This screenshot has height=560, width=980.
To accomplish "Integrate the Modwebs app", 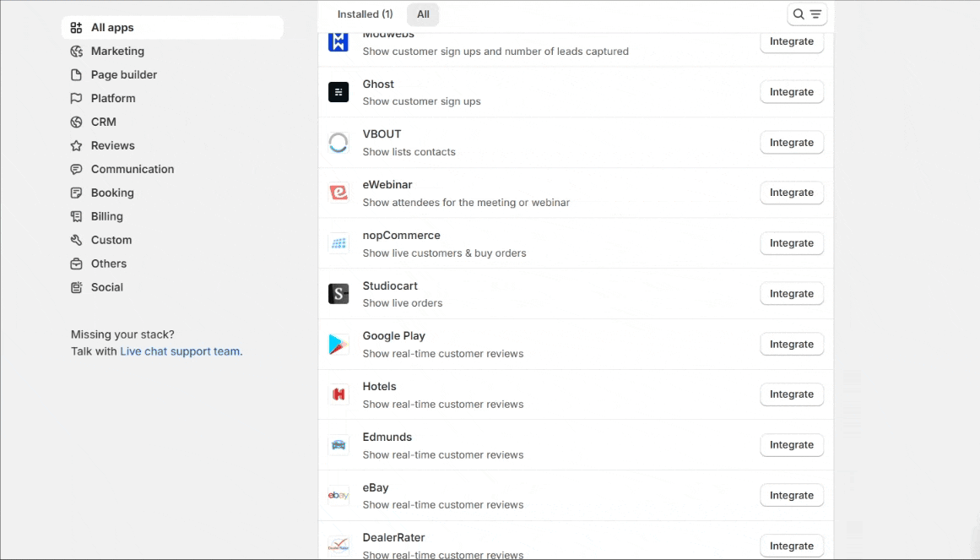I will 791,42.
